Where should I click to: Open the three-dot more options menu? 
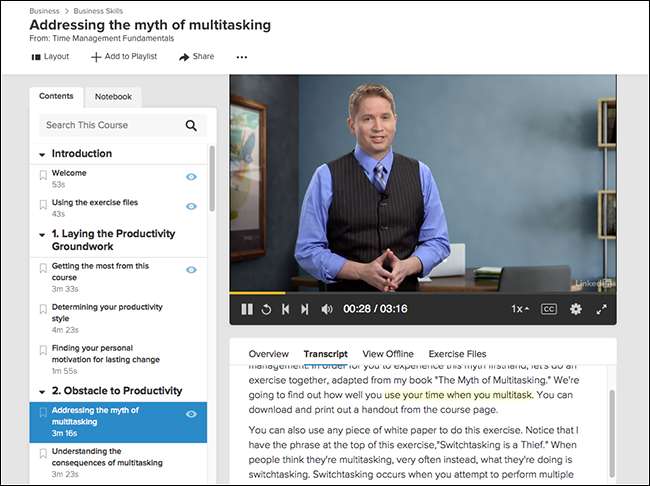pyautogui.click(x=242, y=57)
